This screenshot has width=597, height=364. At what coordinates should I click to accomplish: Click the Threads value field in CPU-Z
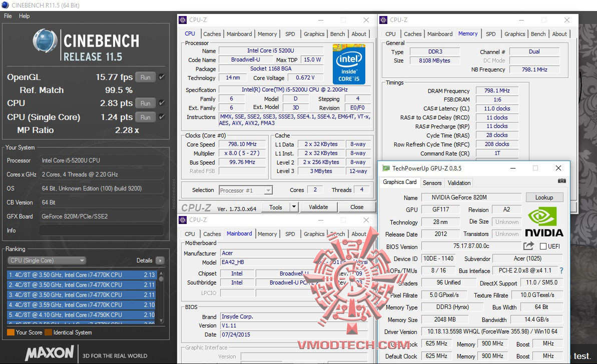click(362, 189)
